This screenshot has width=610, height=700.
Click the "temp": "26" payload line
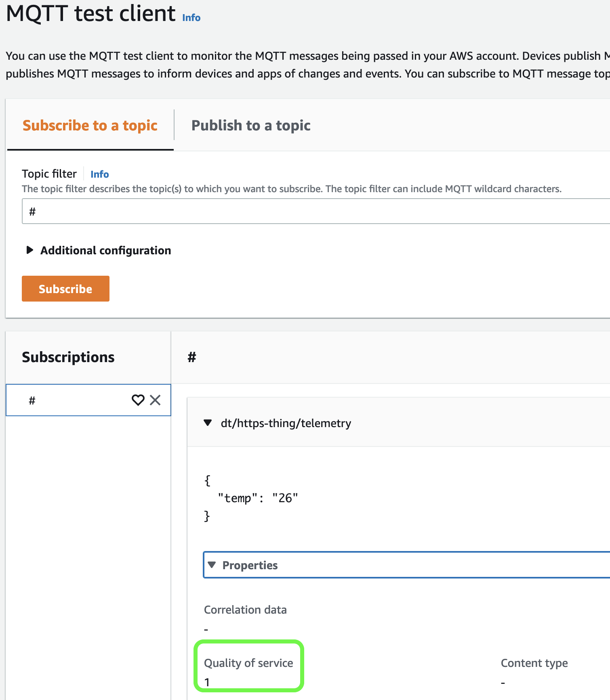click(258, 498)
